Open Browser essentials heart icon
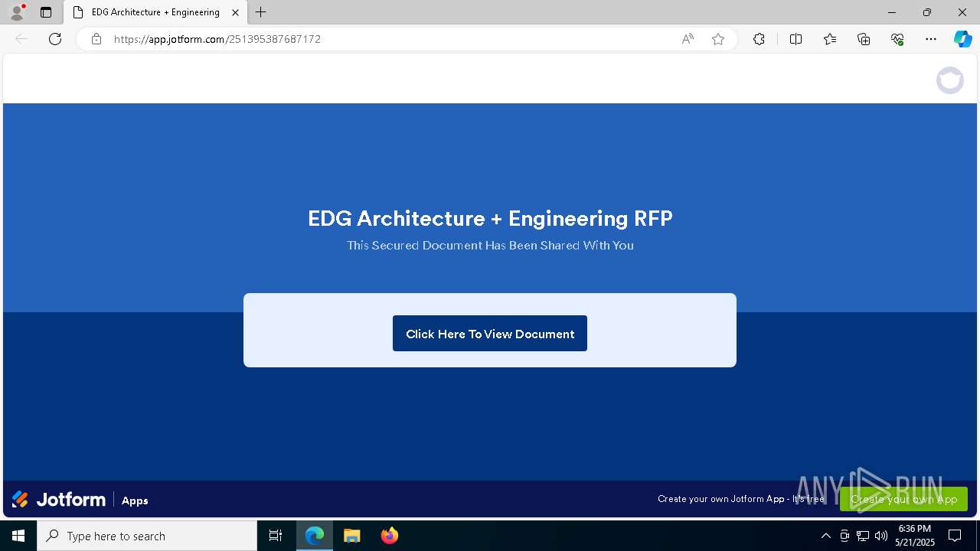 (x=897, y=39)
